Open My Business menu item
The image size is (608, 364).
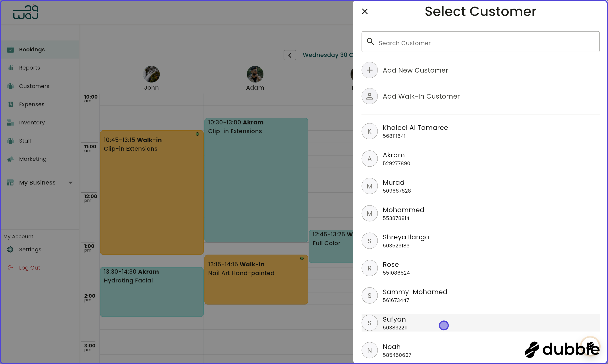37,182
